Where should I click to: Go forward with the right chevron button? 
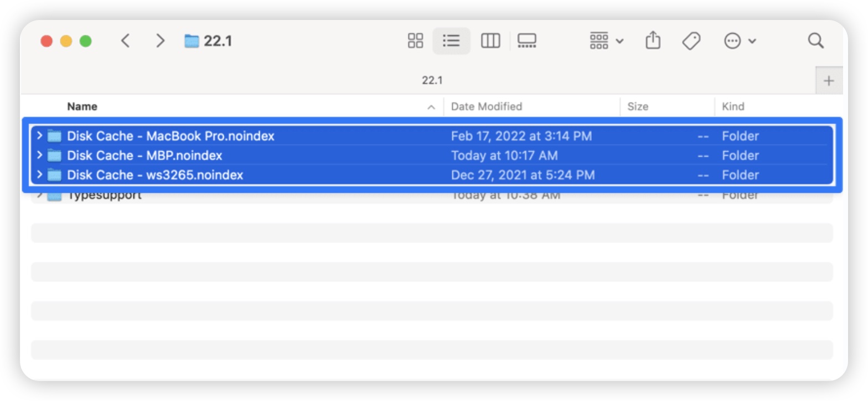(x=161, y=40)
